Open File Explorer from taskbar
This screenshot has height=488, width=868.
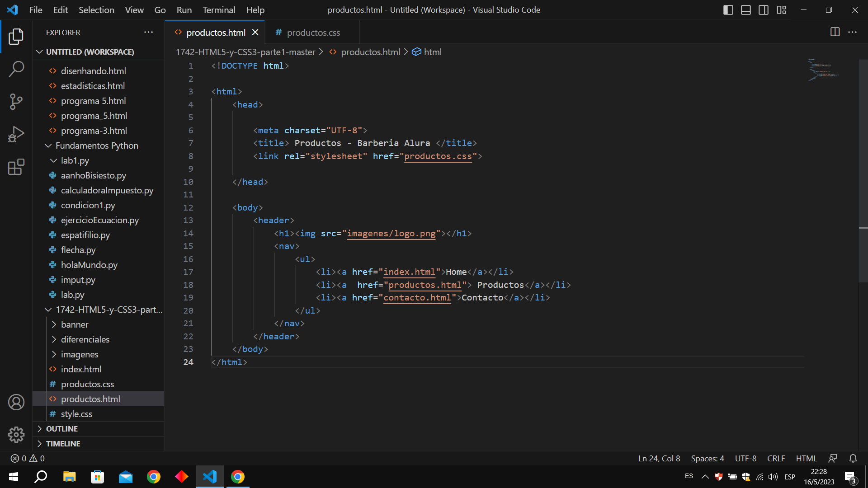coord(69,477)
